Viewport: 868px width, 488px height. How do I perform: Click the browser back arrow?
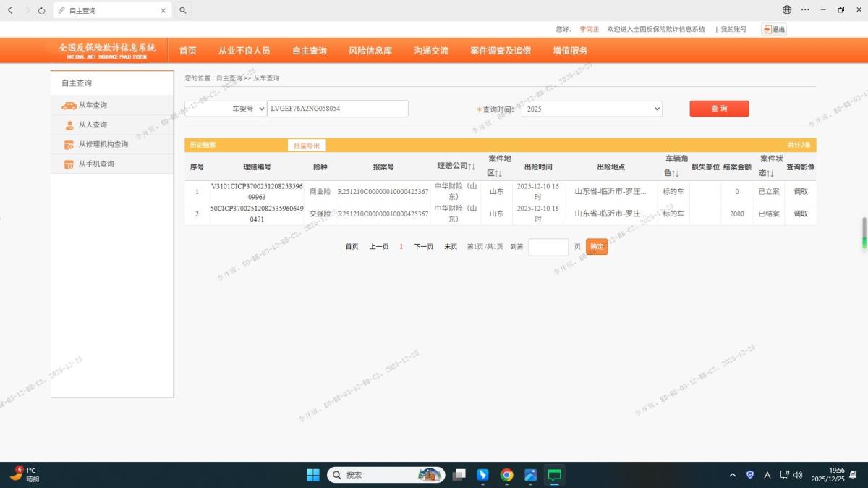tap(9, 10)
